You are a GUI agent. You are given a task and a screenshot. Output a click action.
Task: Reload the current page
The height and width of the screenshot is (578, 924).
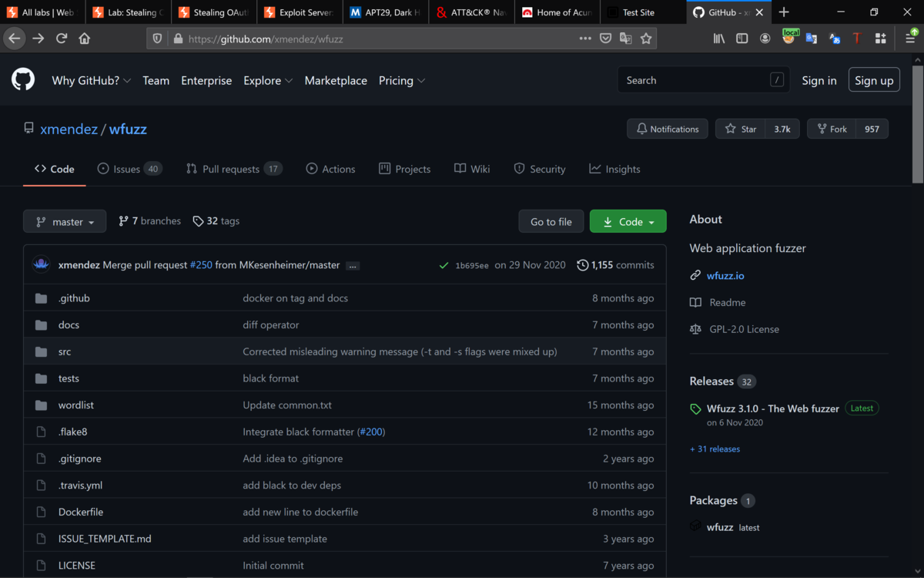(x=62, y=39)
